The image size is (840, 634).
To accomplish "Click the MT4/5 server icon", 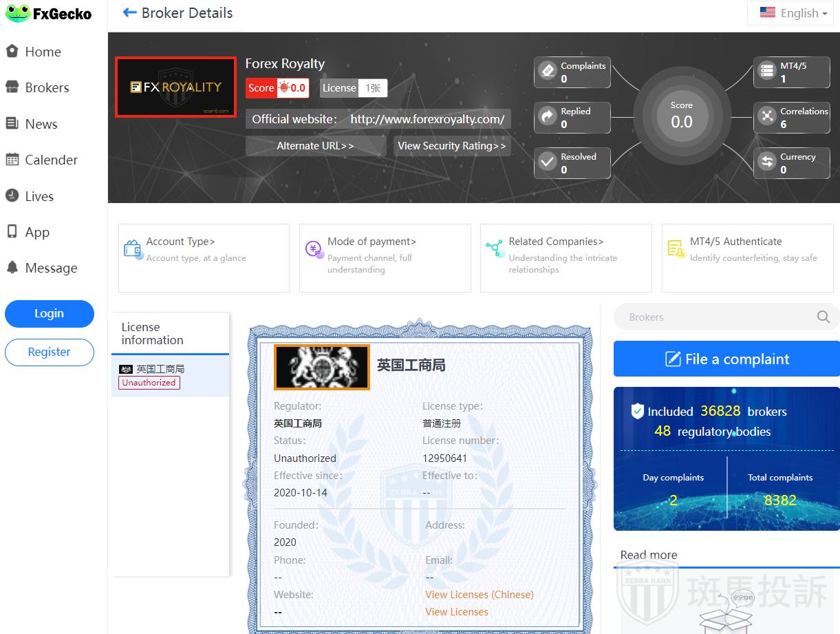I will (766, 72).
